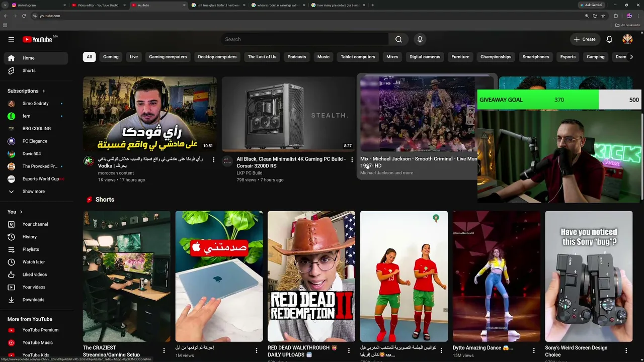Open the account avatar menu
Screen dimensions: 644x362
[x=627, y=39]
